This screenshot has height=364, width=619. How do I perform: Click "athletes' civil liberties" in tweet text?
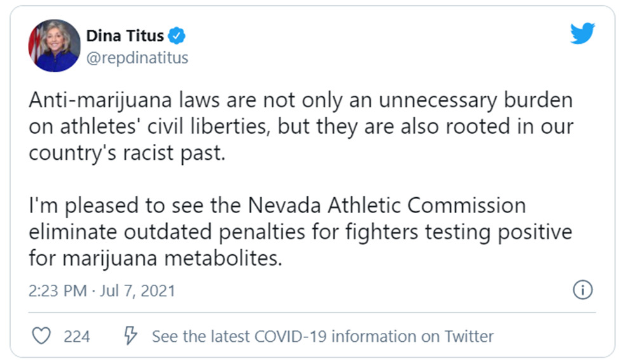[x=164, y=127]
